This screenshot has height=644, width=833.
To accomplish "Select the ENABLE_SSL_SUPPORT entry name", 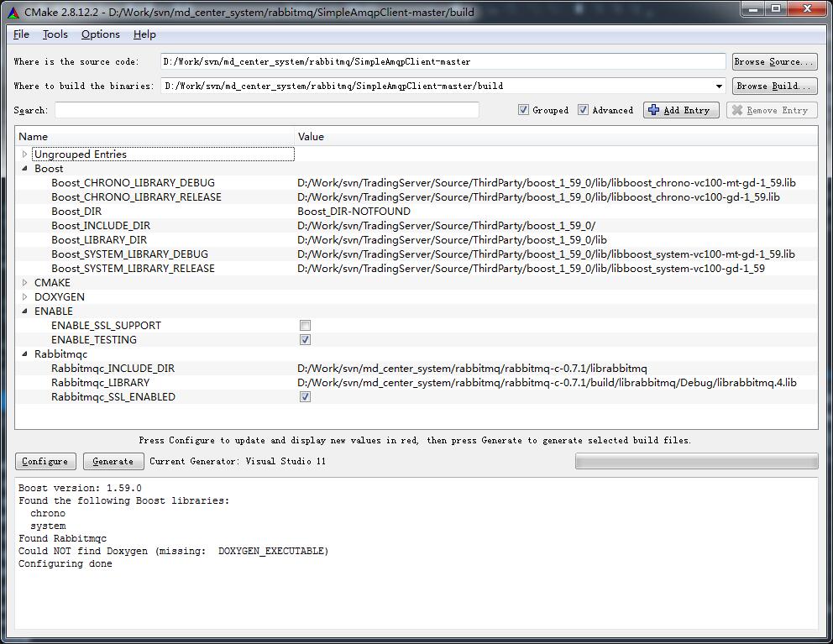I will pos(106,326).
